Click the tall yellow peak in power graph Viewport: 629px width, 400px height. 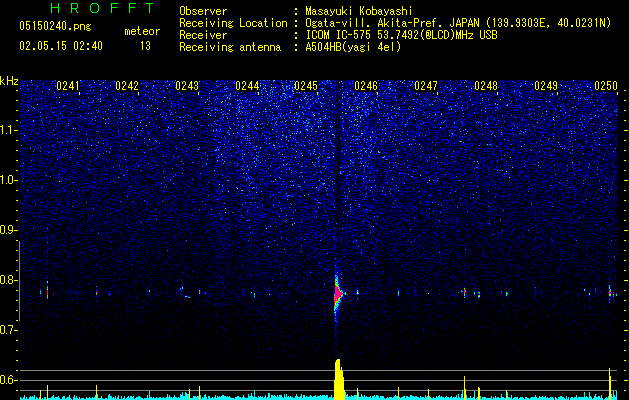(x=339, y=379)
